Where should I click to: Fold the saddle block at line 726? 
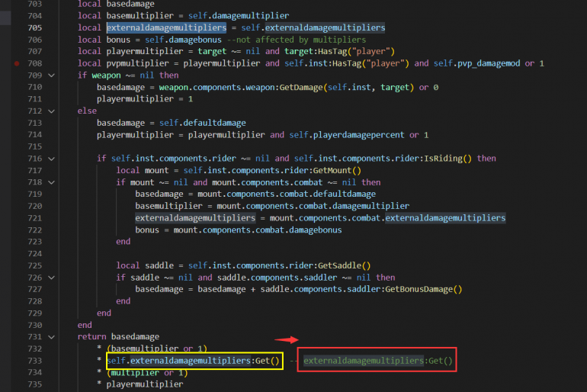coord(52,278)
